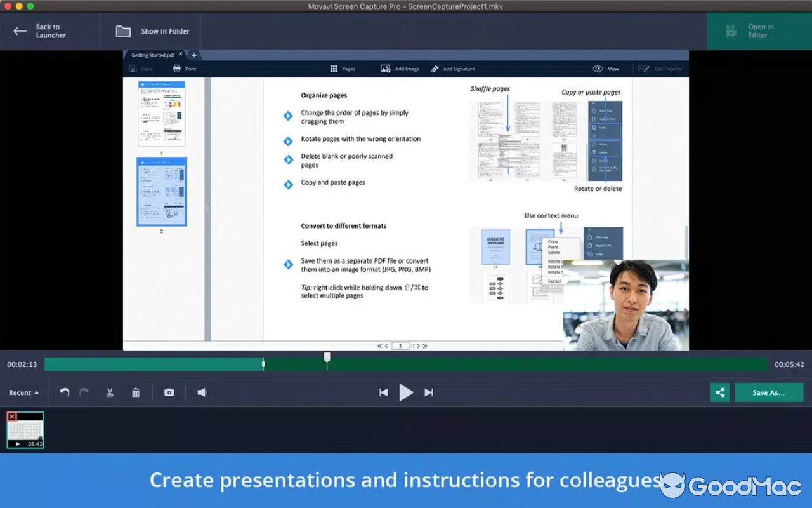Delete the selected segment using the trash icon
Image resolution: width=812 pixels, height=508 pixels.
136,392
